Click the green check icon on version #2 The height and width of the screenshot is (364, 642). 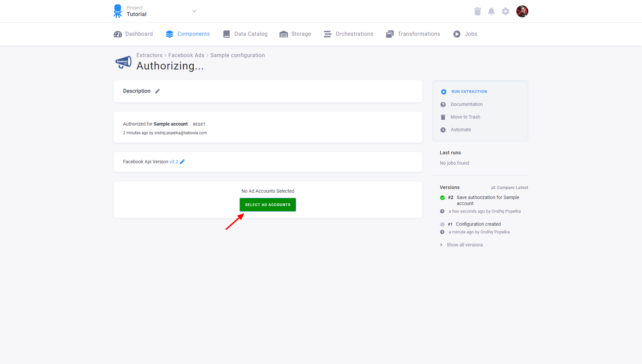click(x=442, y=198)
